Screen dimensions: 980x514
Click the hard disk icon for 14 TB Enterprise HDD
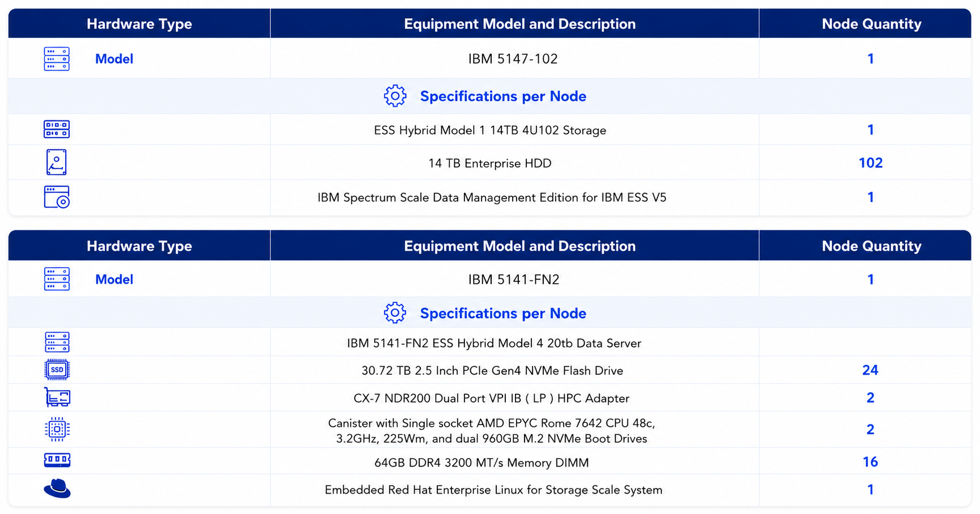(x=57, y=162)
